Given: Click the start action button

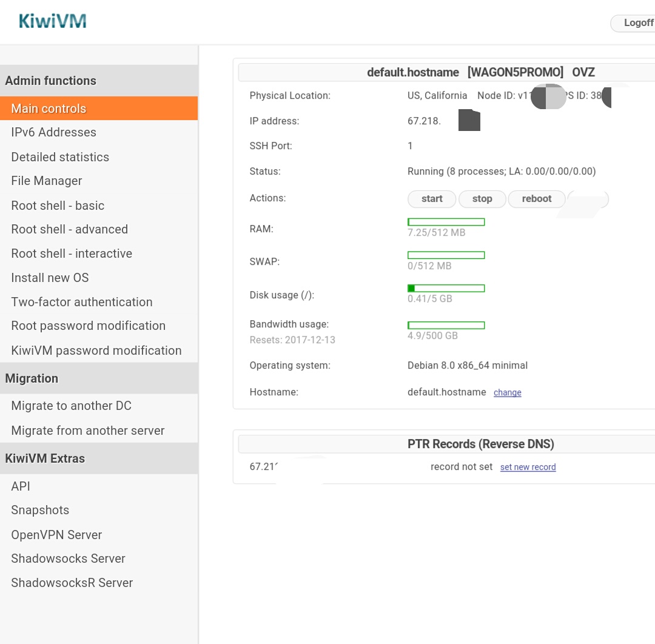Looking at the screenshot, I should (432, 199).
